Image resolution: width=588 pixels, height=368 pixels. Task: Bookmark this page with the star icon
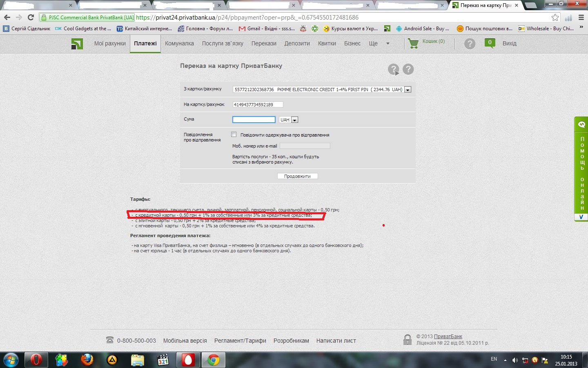(555, 18)
